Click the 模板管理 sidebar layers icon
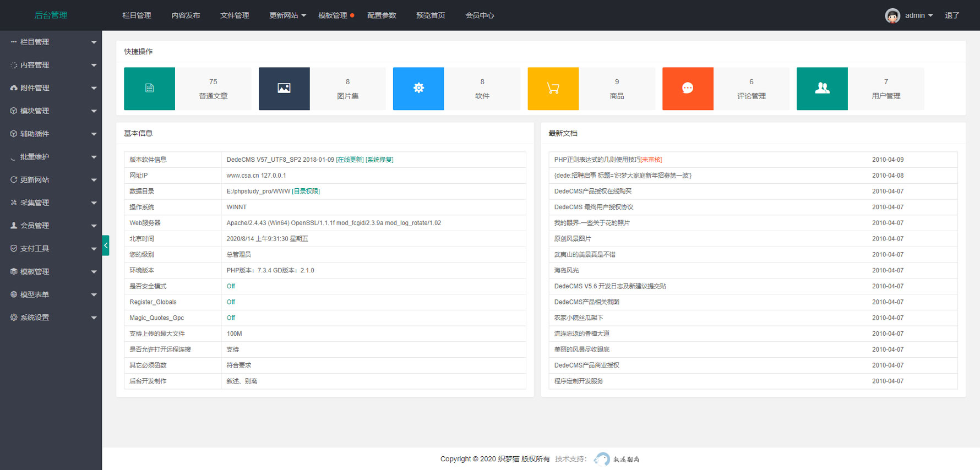The height and width of the screenshot is (470, 980). pyautogui.click(x=14, y=271)
